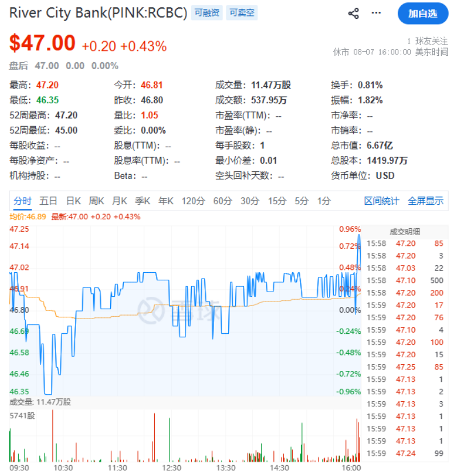Click the 换手 value 0.81%

tap(370, 85)
